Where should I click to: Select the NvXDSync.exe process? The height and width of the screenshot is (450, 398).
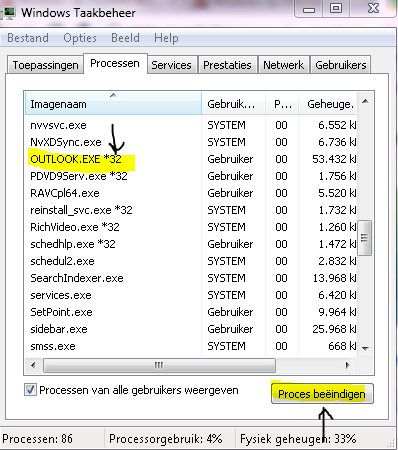191,142
